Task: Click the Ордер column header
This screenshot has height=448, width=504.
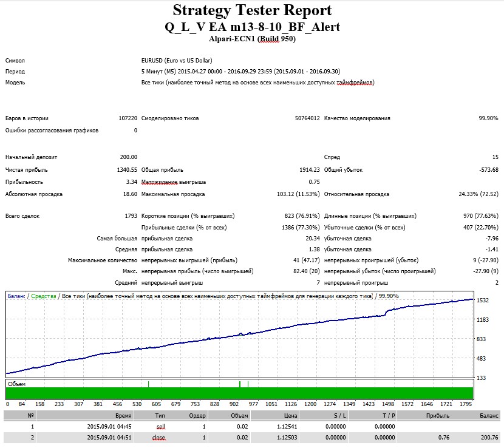Action: tap(197, 416)
